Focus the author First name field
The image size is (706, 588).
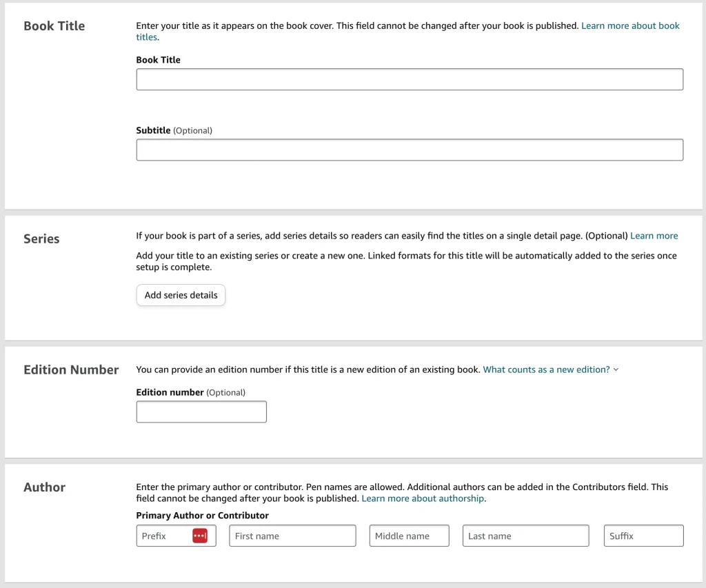pyautogui.click(x=292, y=536)
